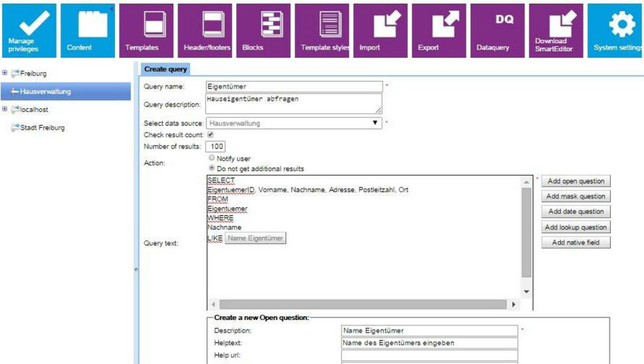Click the Import icon
Image resolution: width=644 pixels, height=364 pixels.
(x=380, y=30)
